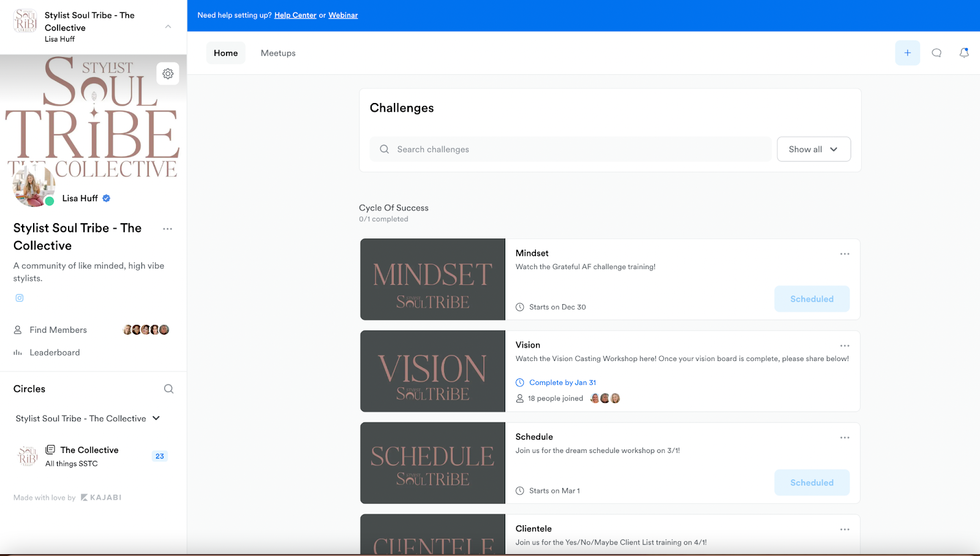Click Scheduled button on Schedule challenge

[812, 482]
